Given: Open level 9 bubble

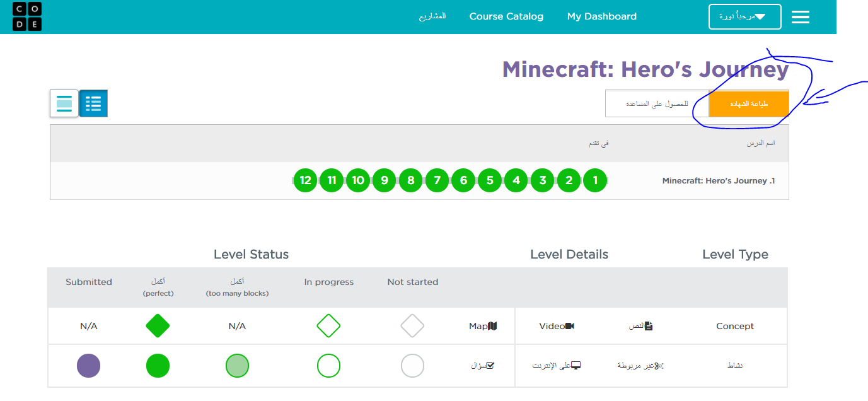Looking at the screenshot, I should click(384, 180).
